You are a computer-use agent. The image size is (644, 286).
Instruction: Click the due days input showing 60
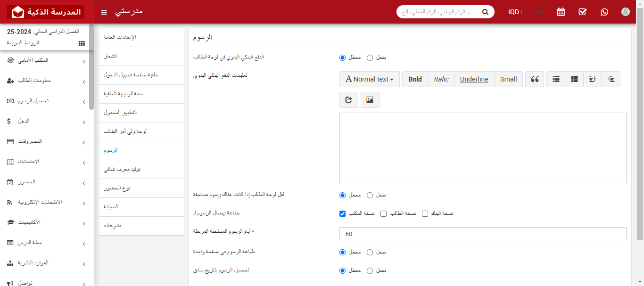click(482, 233)
